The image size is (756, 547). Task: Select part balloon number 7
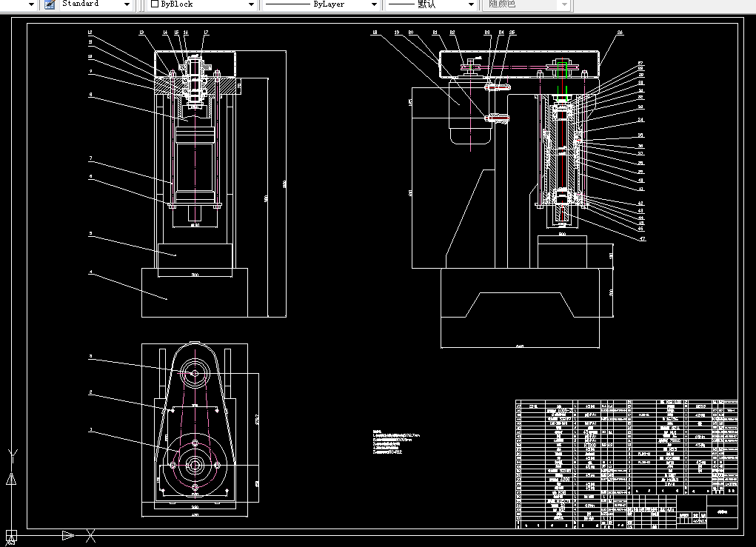[x=90, y=158]
